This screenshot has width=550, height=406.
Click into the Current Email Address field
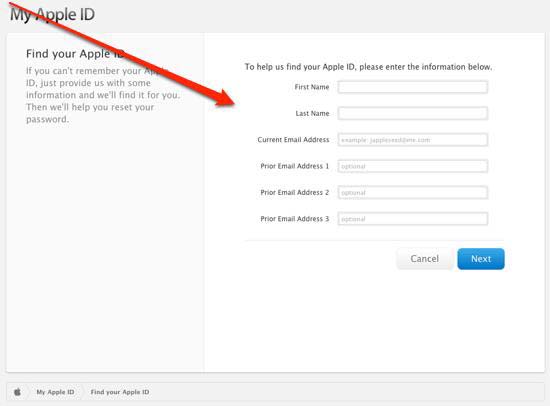click(x=412, y=140)
